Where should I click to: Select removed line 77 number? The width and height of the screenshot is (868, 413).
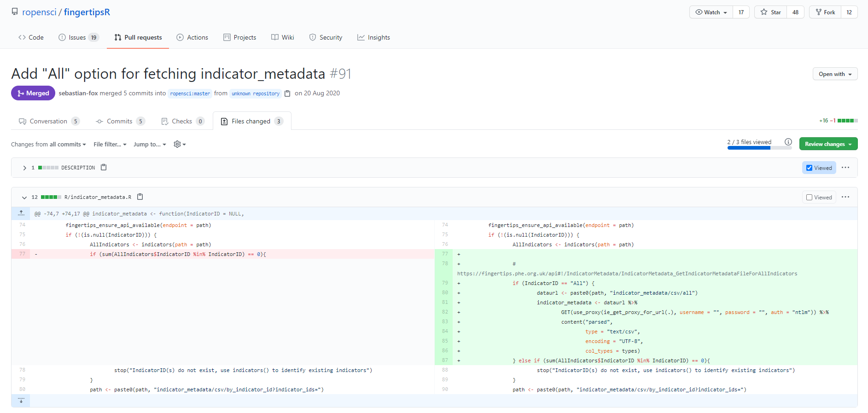pos(21,254)
